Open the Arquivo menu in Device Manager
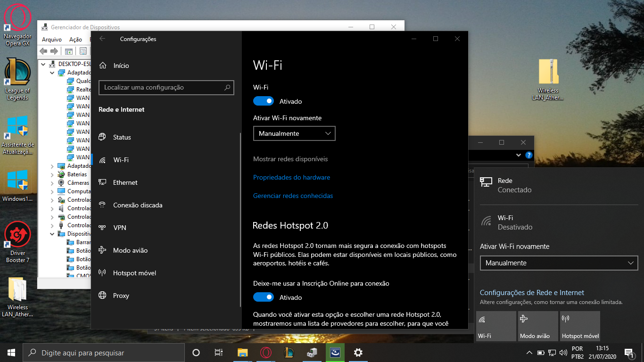The height and width of the screenshot is (362, 644). coord(51,40)
